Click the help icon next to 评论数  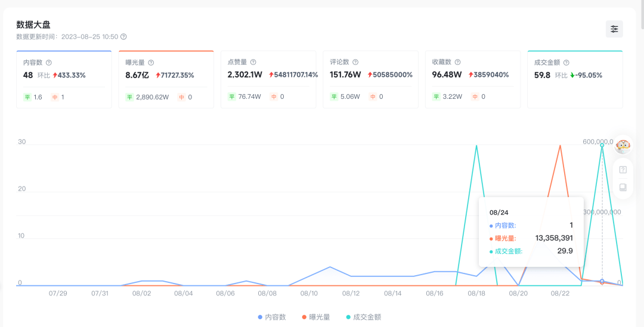[x=355, y=62]
